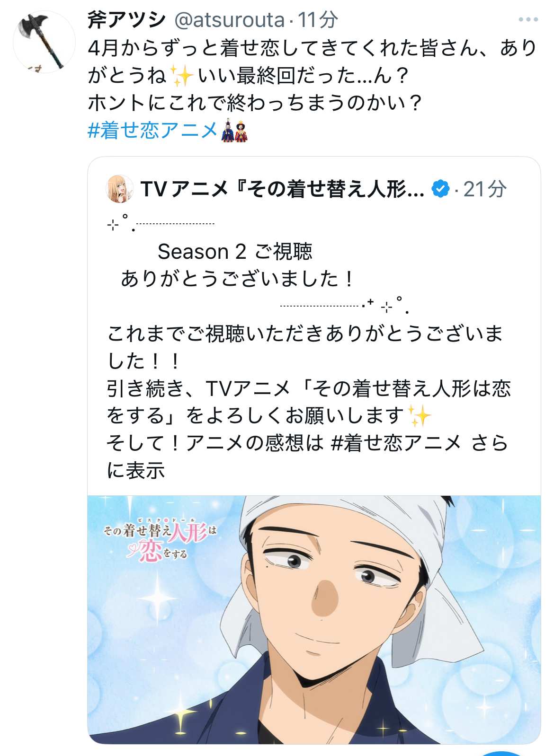Open the three-dot tweet options menu
The image size is (554, 756).
coord(528,19)
